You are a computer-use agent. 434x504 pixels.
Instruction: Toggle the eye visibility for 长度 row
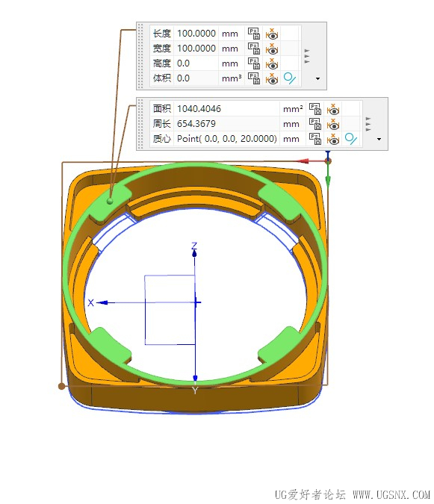pyautogui.click(x=272, y=34)
